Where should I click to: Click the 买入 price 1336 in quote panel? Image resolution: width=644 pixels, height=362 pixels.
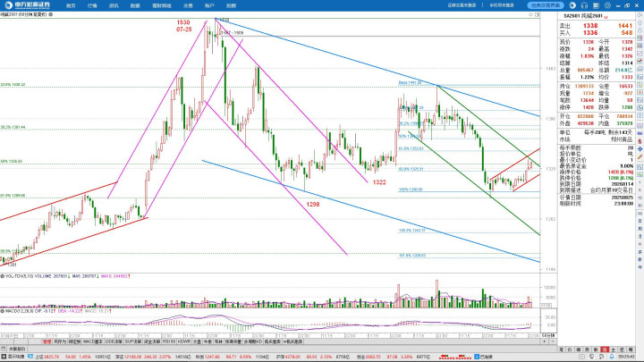pyautogui.click(x=590, y=33)
